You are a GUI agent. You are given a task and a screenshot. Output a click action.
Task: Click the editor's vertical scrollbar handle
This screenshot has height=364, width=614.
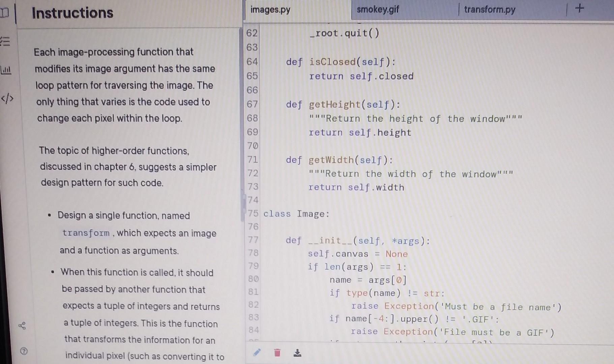[x=243, y=202]
